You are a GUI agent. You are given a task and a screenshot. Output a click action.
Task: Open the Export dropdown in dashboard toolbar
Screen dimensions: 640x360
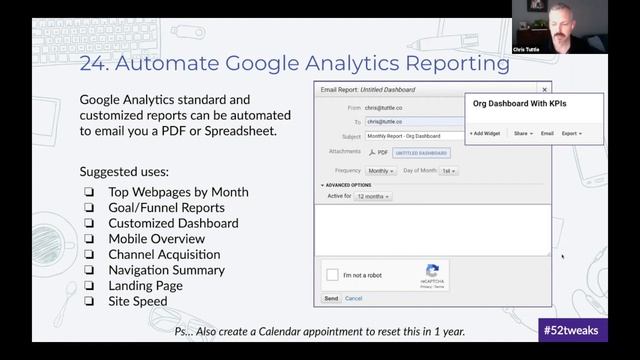[571, 133]
